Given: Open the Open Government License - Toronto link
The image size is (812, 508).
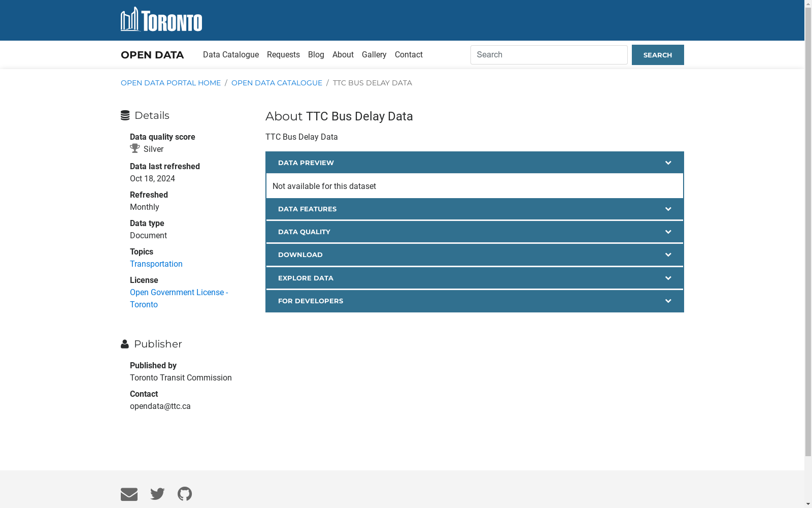Looking at the screenshot, I should pyautogui.click(x=179, y=299).
